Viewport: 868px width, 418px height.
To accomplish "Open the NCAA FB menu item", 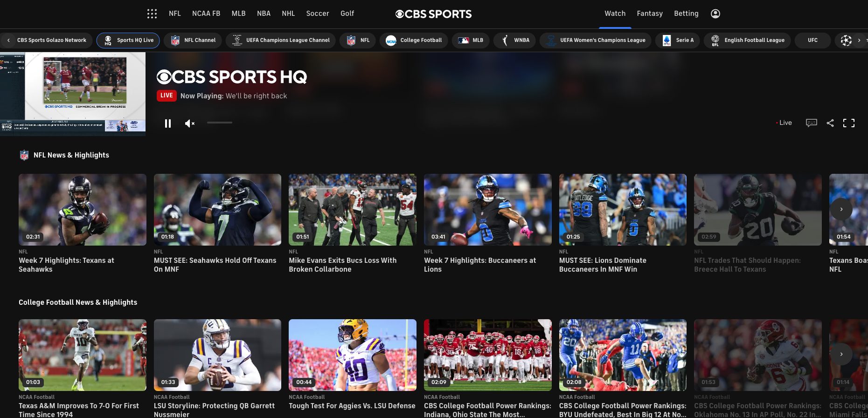I will 206,14.
